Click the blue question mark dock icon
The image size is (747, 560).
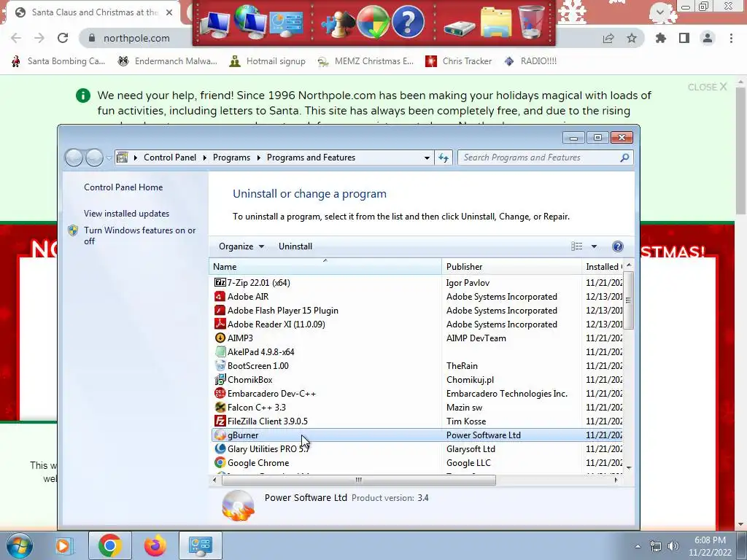click(408, 21)
